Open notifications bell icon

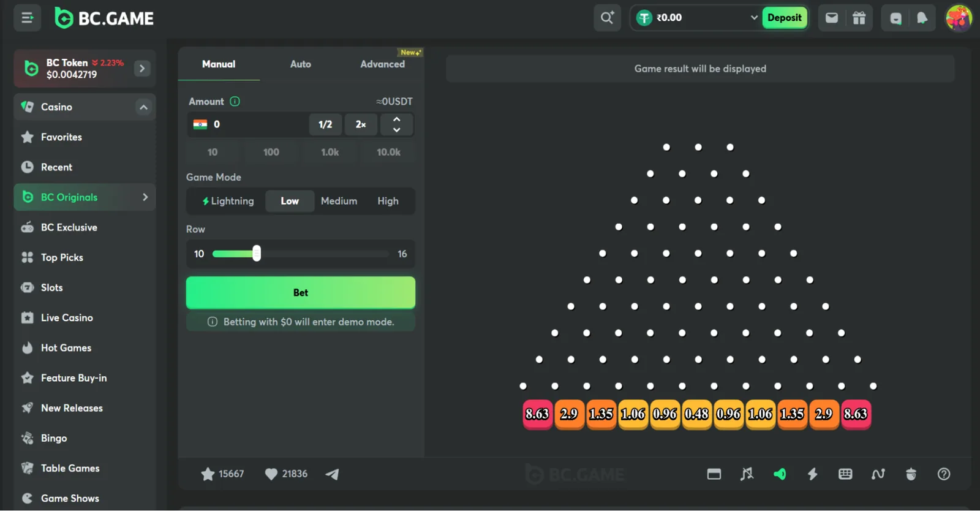pos(922,18)
